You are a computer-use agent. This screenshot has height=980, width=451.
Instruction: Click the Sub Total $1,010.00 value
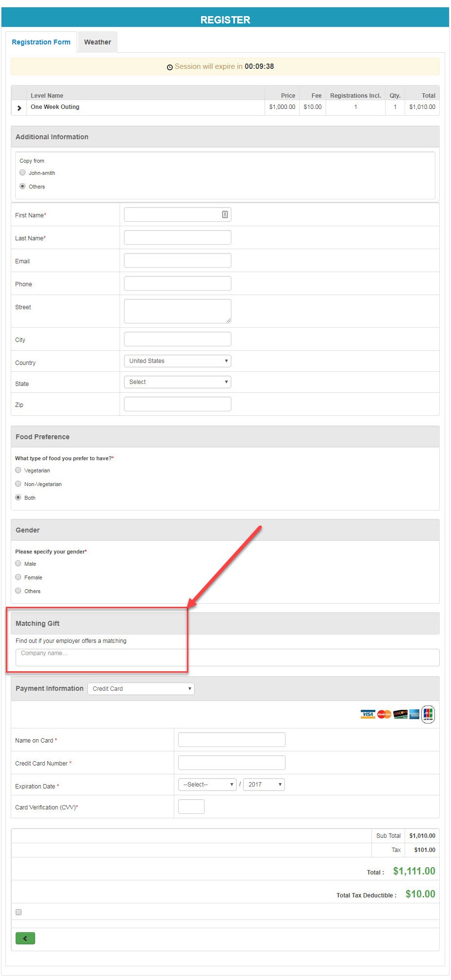pos(422,836)
